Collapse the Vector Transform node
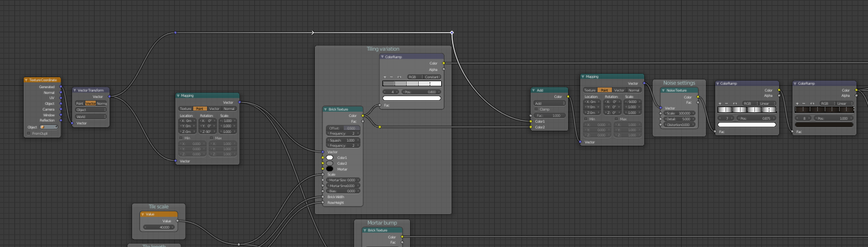This screenshot has height=247, width=868. coord(75,90)
